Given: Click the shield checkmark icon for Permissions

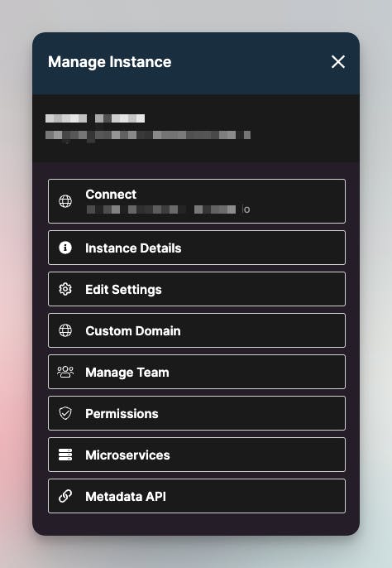Looking at the screenshot, I should pyautogui.click(x=65, y=413).
